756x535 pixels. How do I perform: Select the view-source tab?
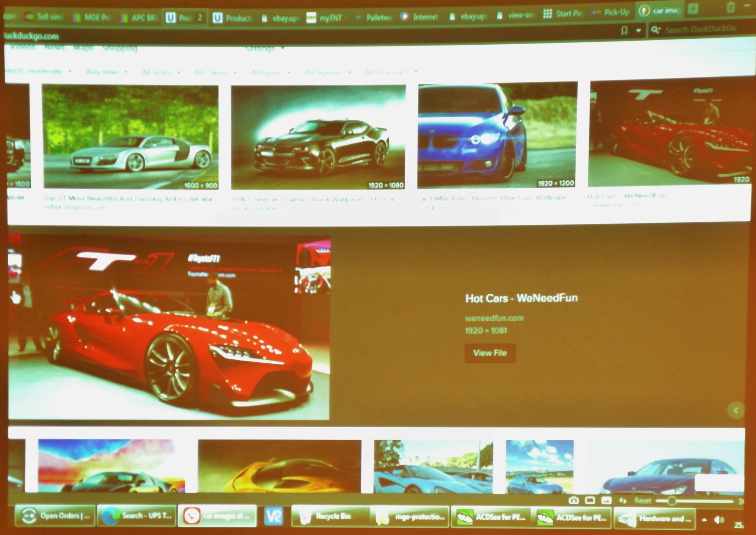(516, 15)
